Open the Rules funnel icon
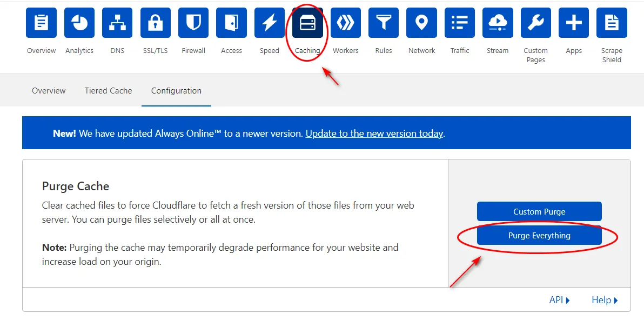This screenshot has width=644, height=320. (x=384, y=23)
